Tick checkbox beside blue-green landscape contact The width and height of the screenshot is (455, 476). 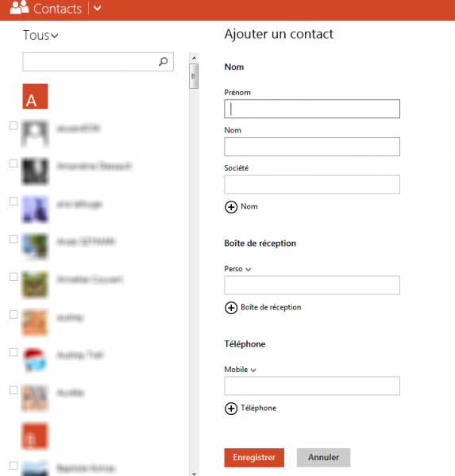(x=13, y=239)
